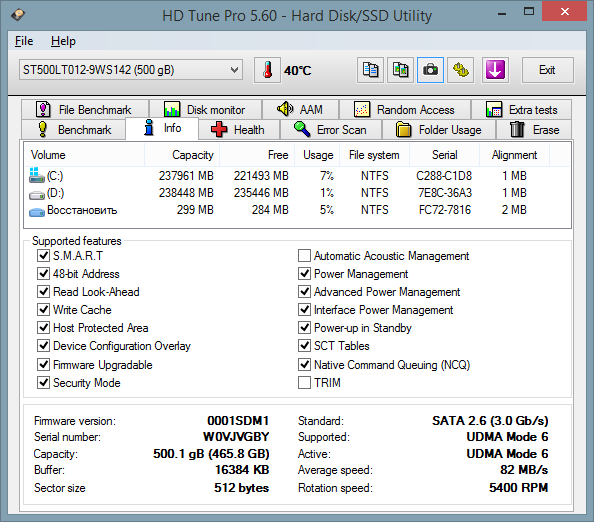Click the thermometer temperature icon
The height and width of the screenshot is (522, 594).
[x=267, y=70]
